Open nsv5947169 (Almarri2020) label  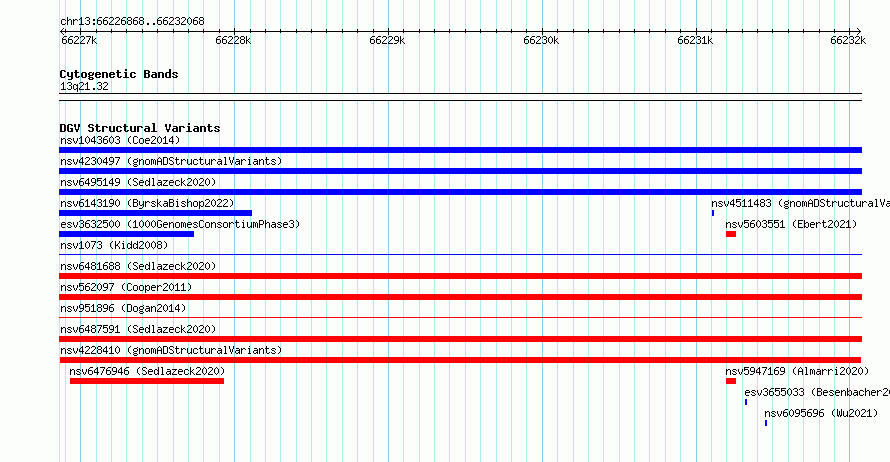tap(797, 371)
